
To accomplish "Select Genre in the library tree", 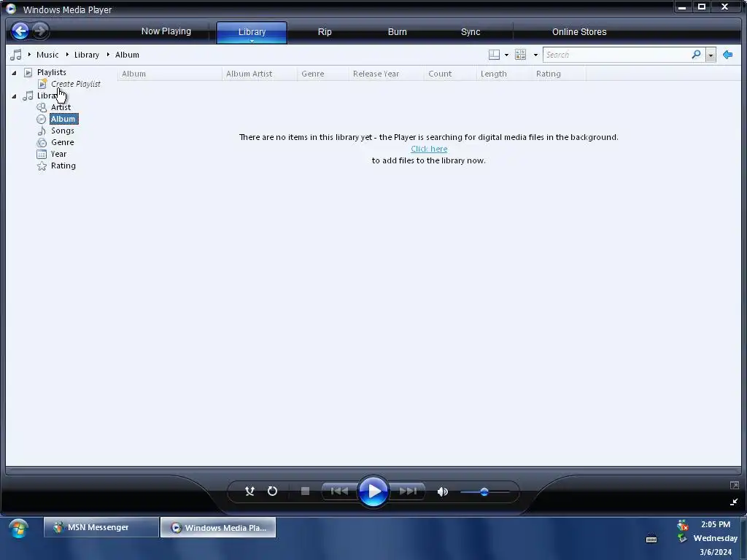I will point(63,142).
